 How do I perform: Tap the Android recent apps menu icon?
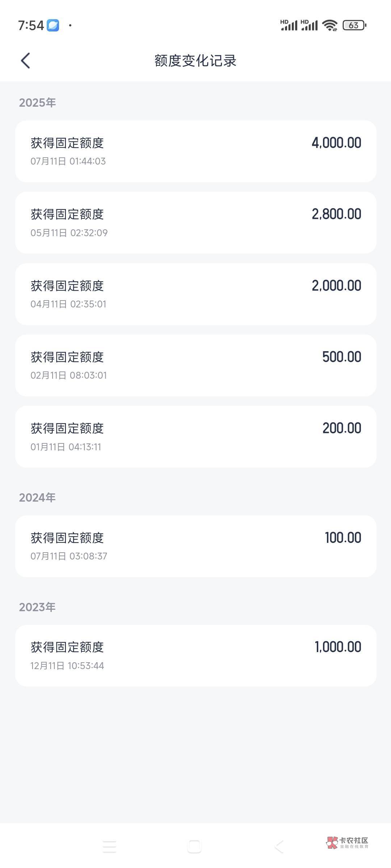(109, 847)
